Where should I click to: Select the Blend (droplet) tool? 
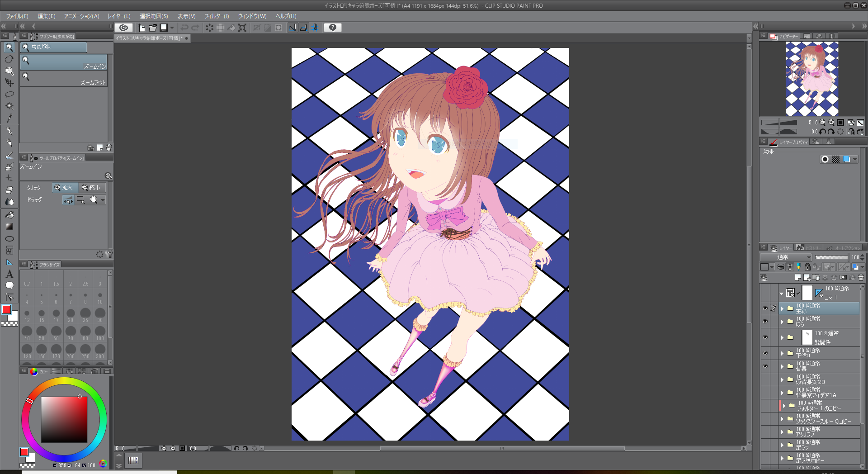(9, 202)
